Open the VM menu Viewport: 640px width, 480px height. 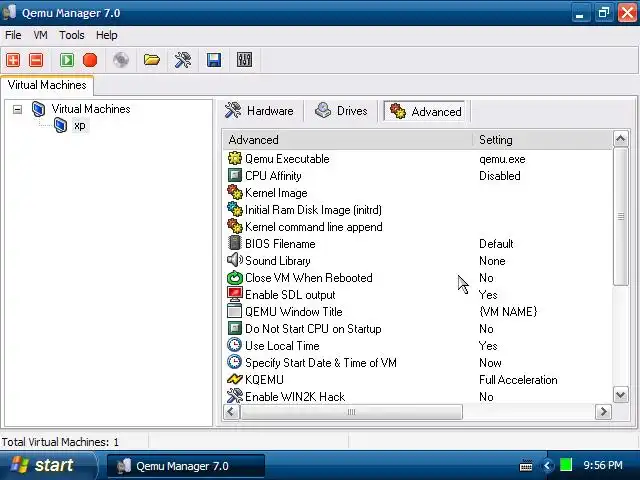click(40, 35)
